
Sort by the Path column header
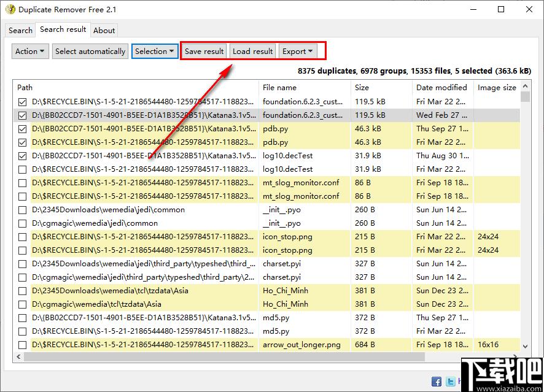[x=136, y=87]
